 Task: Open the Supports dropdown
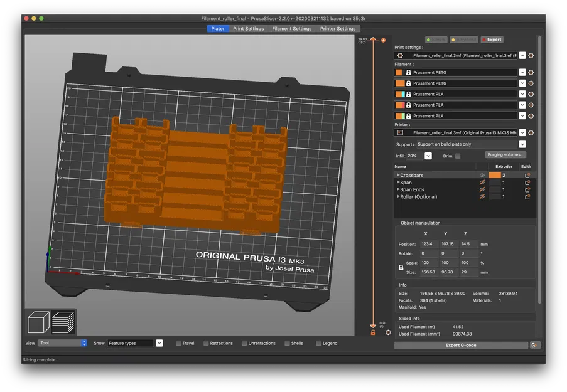(x=522, y=144)
